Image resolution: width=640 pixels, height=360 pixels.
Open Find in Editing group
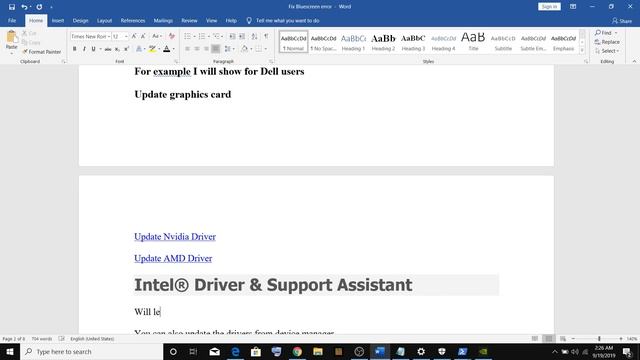604,33
